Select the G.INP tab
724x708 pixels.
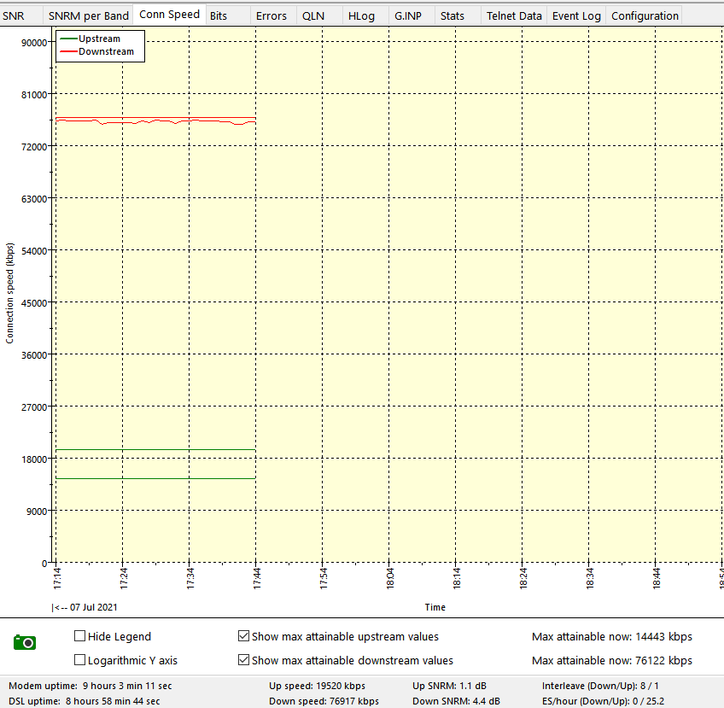407,16
